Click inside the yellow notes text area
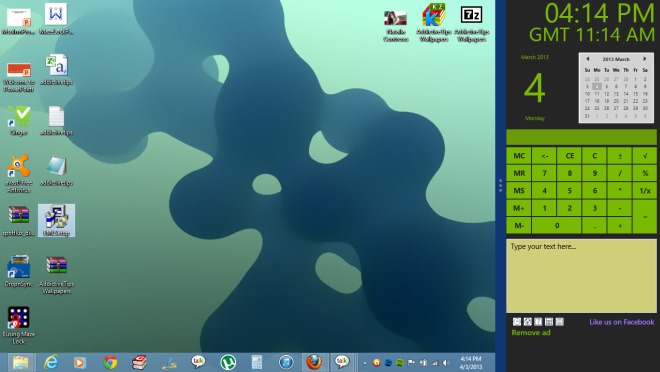 click(581, 276)
